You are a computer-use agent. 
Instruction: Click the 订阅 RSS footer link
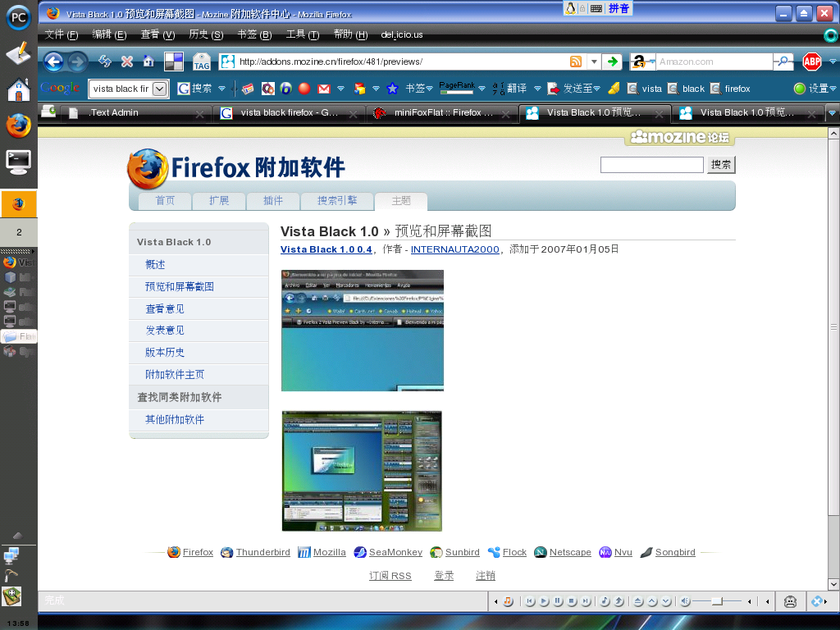pos(390,576)
